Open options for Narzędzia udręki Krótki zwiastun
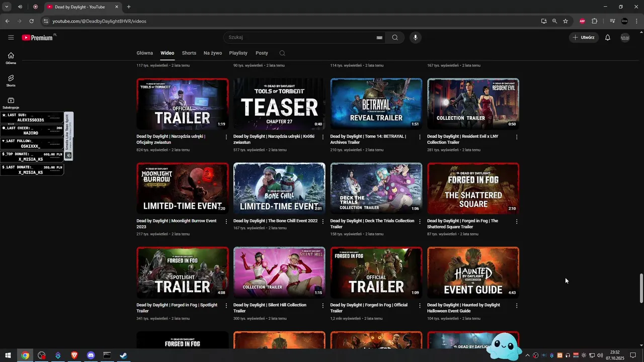 click(323, 137)
